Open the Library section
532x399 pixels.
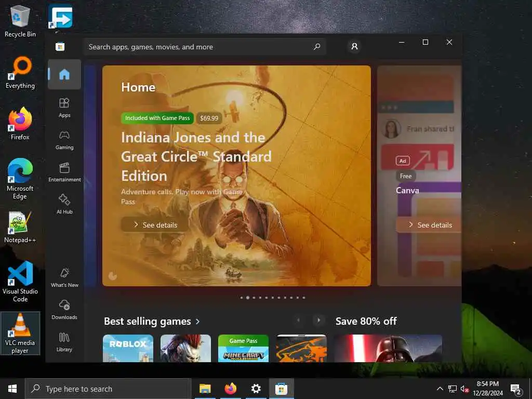64,342
